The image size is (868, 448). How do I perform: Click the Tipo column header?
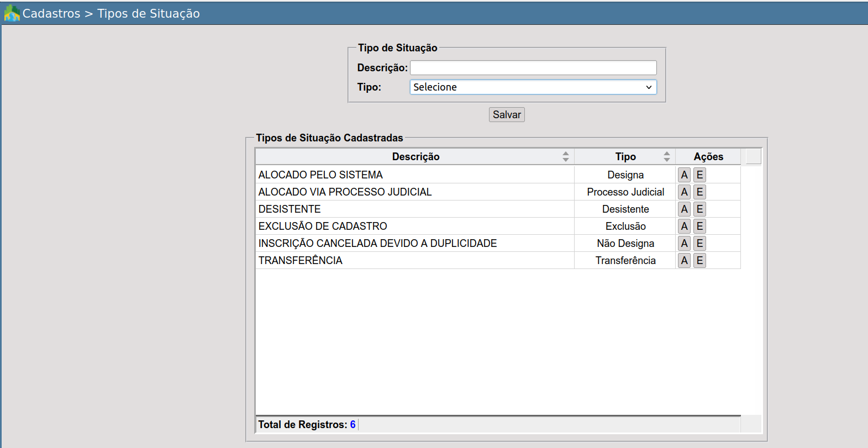625,157
